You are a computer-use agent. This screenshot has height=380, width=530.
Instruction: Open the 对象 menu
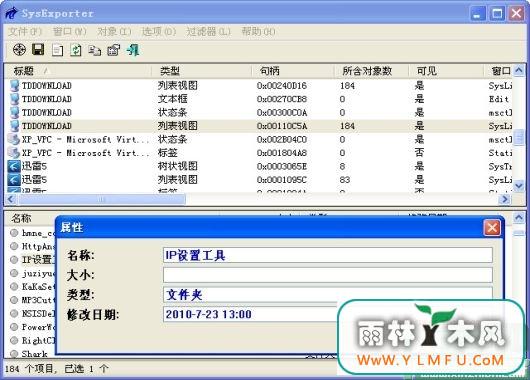click(x=114, y=32)
